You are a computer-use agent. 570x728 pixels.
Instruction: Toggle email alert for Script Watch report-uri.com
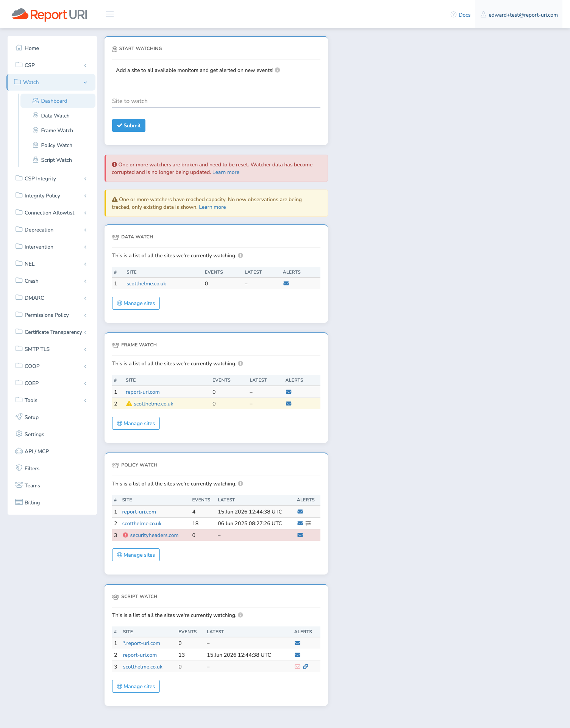(298, 655)
